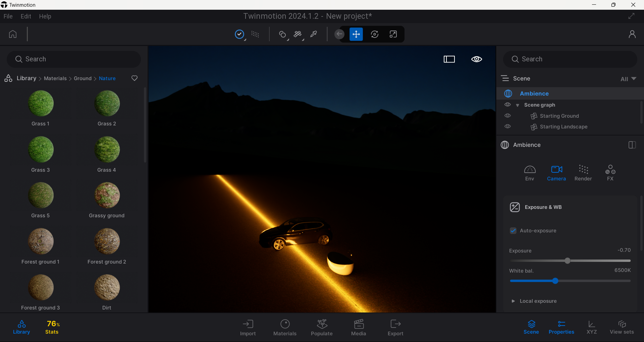Select the shape/circle tool in toolbar
644x342 pixels.
pyautogui.click(x=283, y=34)
